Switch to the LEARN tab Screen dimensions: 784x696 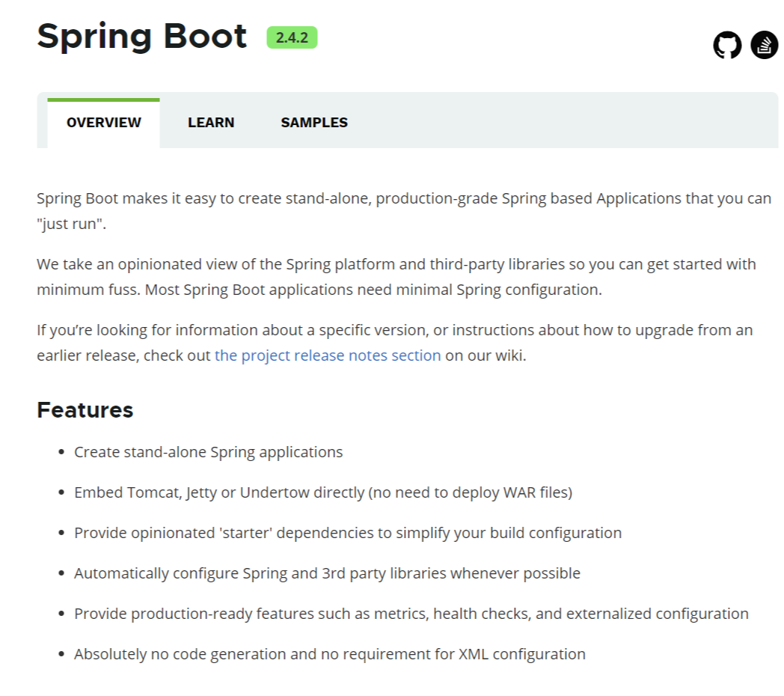click(x=211, y=123)
